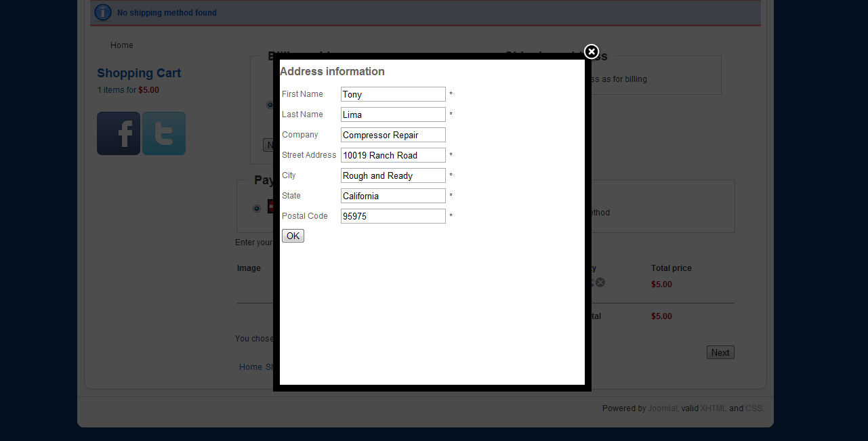Follow the XHTML footer link

coord(714,408)
